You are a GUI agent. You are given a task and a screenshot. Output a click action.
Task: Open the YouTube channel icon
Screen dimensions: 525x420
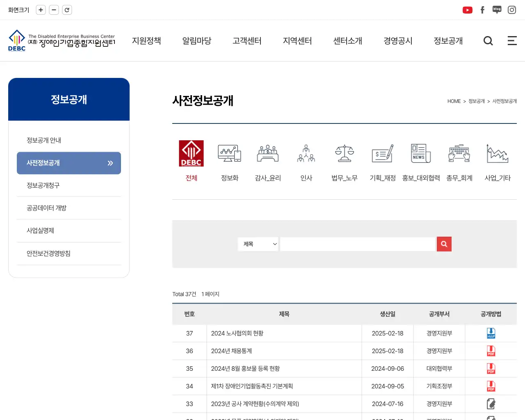[467, 10]
